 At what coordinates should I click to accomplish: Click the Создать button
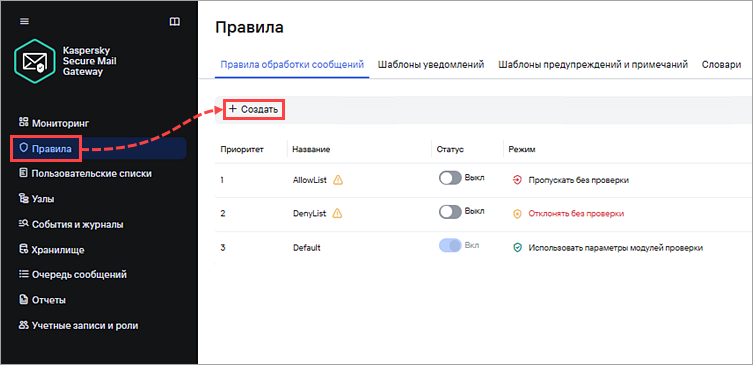pos(254,110)
